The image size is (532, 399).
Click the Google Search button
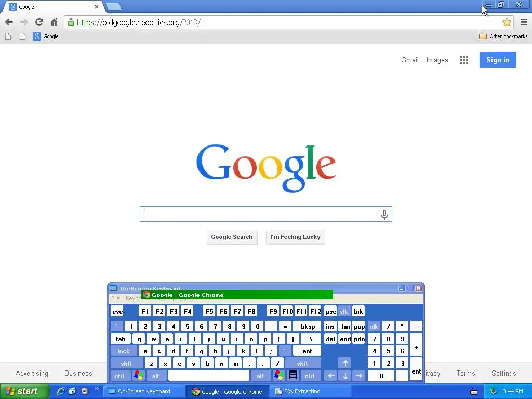click(x=232, y=237)
